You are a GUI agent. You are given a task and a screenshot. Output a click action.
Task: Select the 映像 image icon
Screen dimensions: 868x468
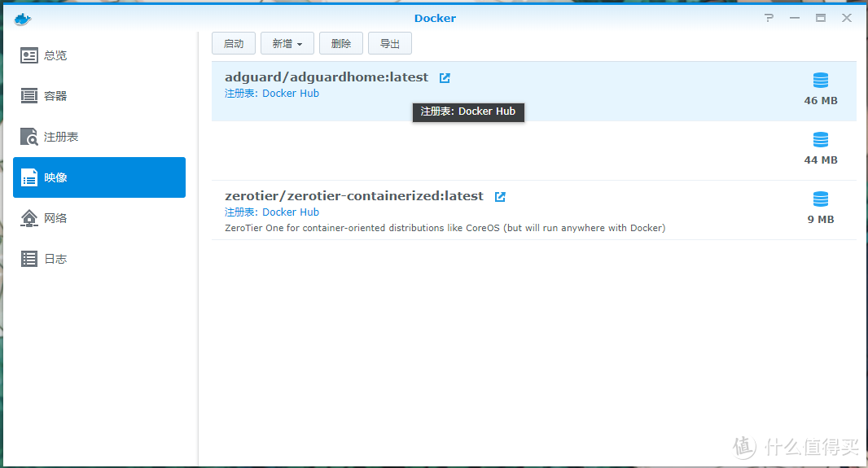[x=28, y=177]
